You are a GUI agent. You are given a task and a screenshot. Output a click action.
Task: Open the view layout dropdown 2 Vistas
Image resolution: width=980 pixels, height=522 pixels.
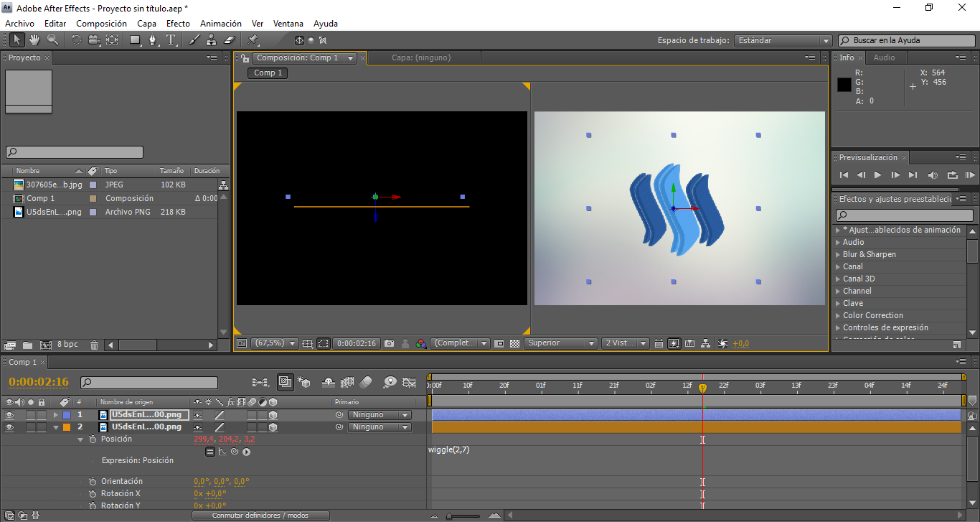pyautogui.click(x=625, y=343)
